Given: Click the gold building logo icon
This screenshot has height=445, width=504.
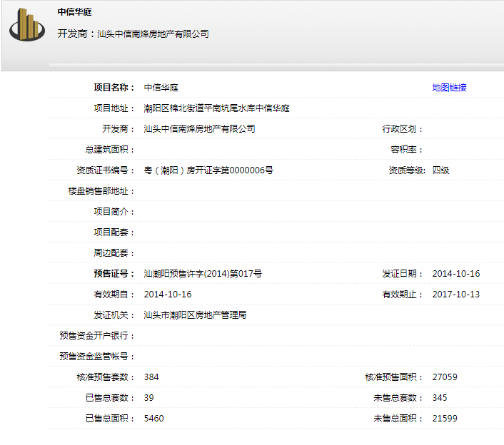Looking at the screenshot, I should pos(26,25).
